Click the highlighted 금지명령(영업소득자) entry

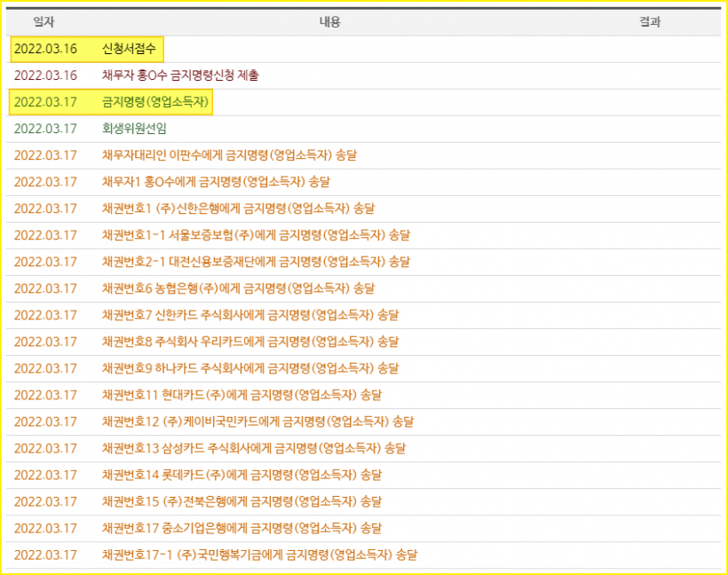(155, 102)
